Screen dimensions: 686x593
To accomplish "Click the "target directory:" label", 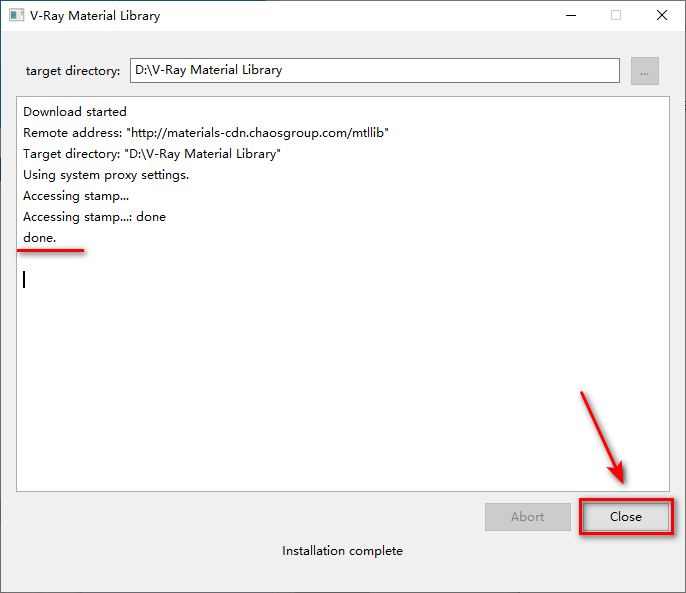I will [73, 71].
